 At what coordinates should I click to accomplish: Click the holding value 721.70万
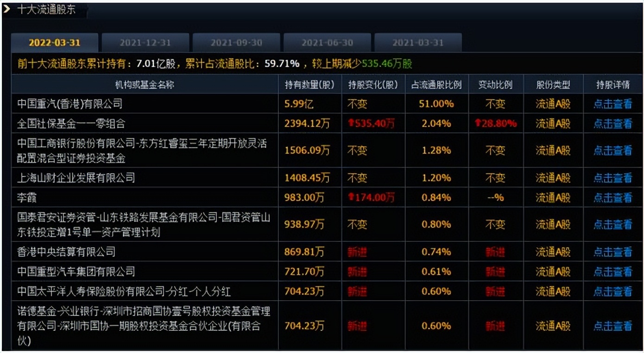pos(304,271)
